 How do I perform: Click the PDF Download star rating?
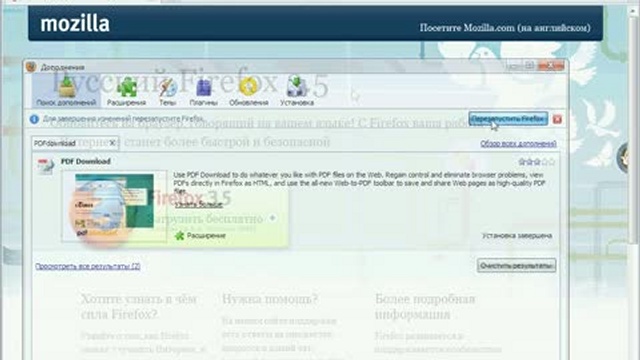click(537, 162)
